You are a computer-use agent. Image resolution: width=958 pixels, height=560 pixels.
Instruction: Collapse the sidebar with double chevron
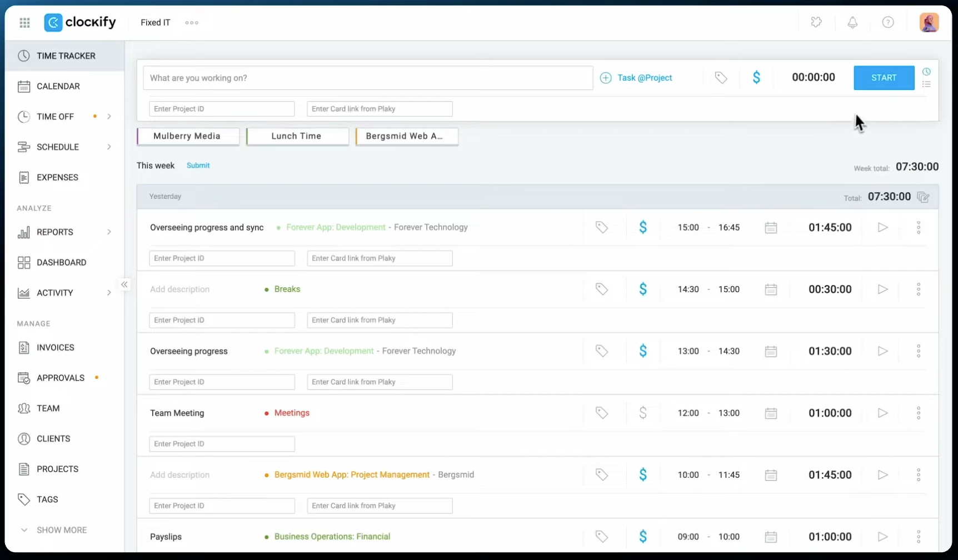click(124, 284)
